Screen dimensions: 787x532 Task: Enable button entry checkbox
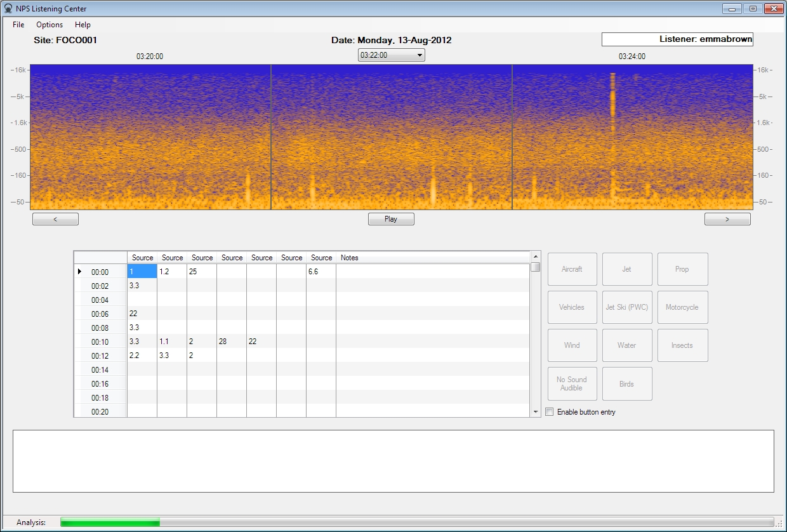tap(550, 412)
